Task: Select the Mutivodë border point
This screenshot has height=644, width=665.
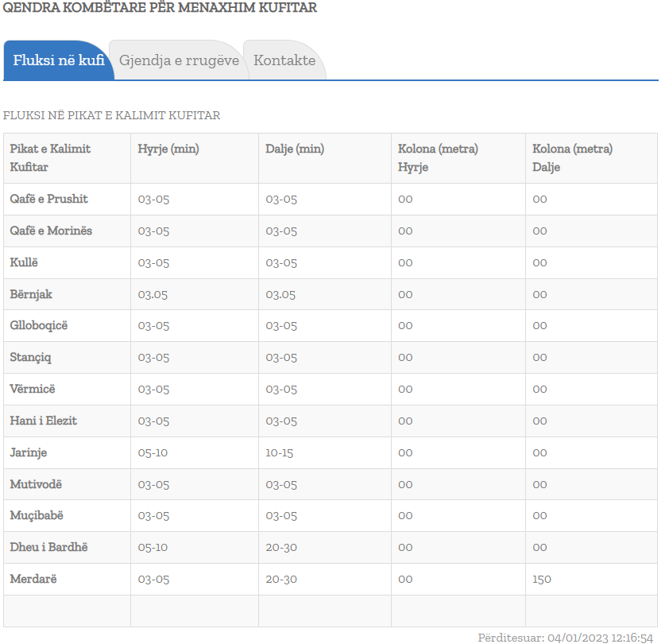Action: (x=36, y=484)
